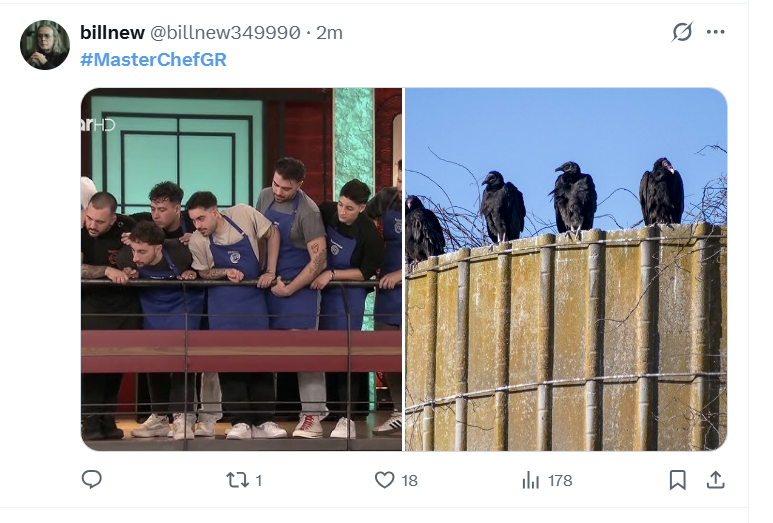
Task: Open billnew's profile picture avatar
Action: coord(45,45)
